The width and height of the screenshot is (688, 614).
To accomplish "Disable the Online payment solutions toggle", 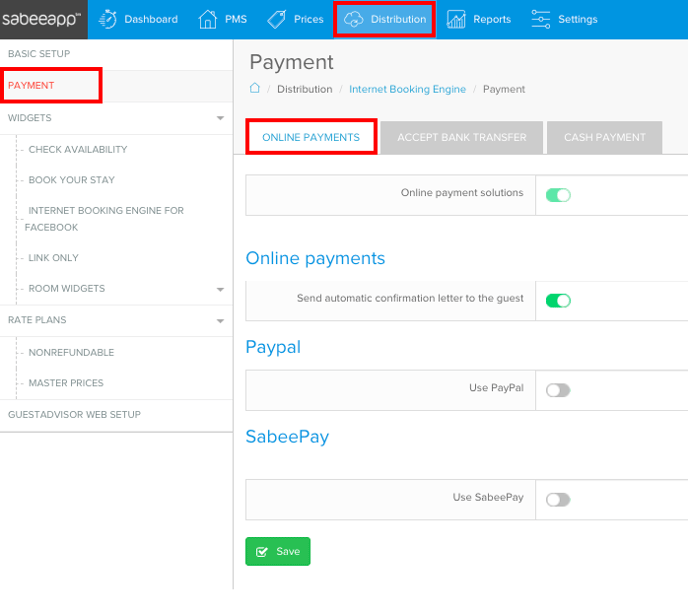I will tap(558, 195).
